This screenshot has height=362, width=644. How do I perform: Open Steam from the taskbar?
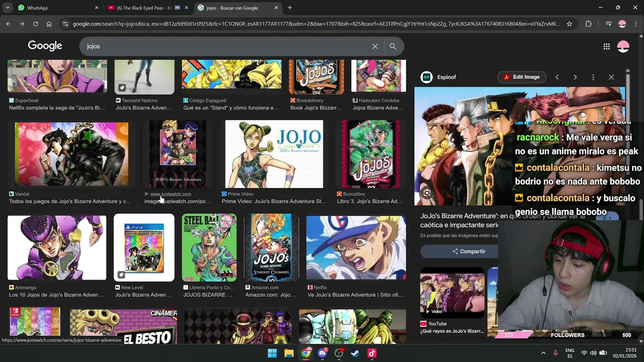[355, 353]
